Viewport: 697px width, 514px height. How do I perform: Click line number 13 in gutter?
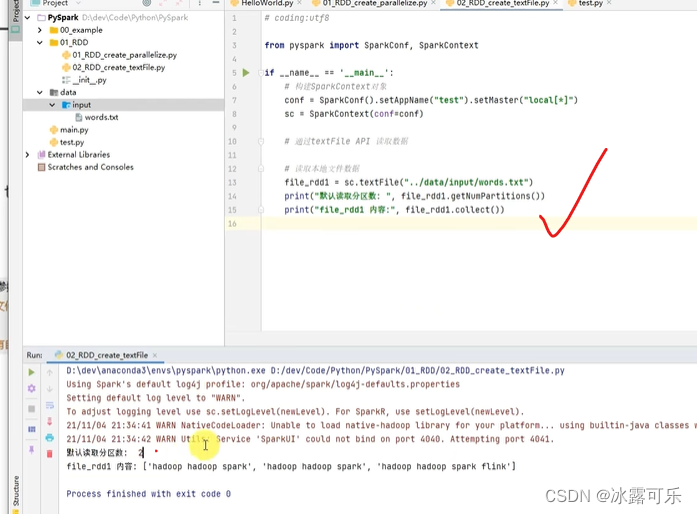point(232,183)
